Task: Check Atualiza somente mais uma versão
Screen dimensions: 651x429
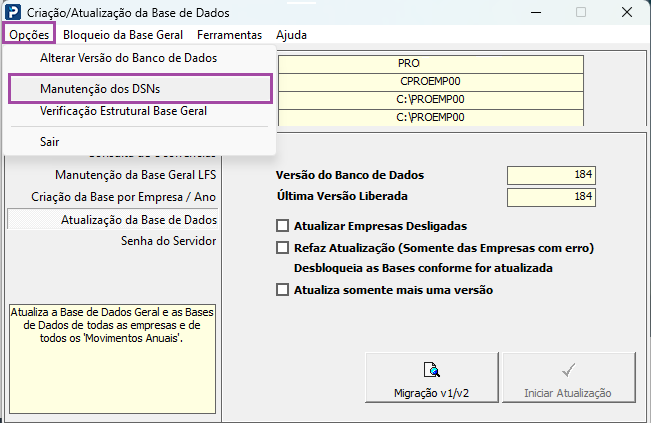Action: 282,289
